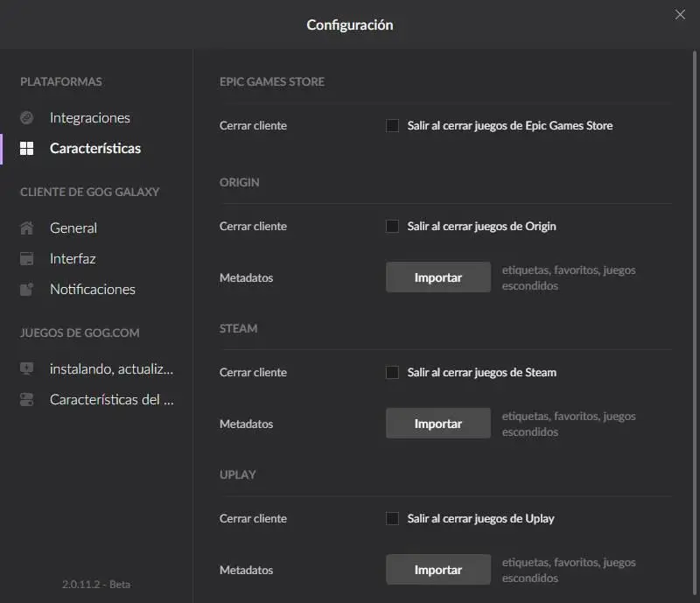Import Origin metadata

[438, 277]
